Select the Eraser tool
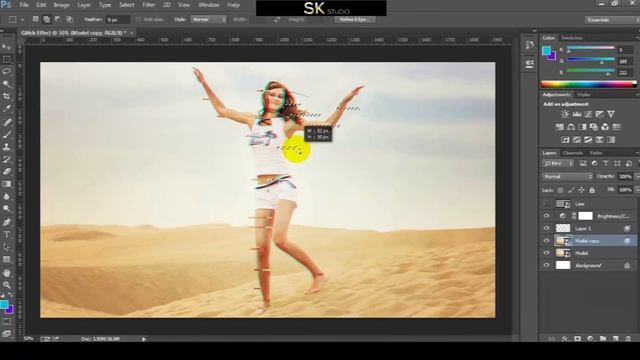 (x=7, y=171)
